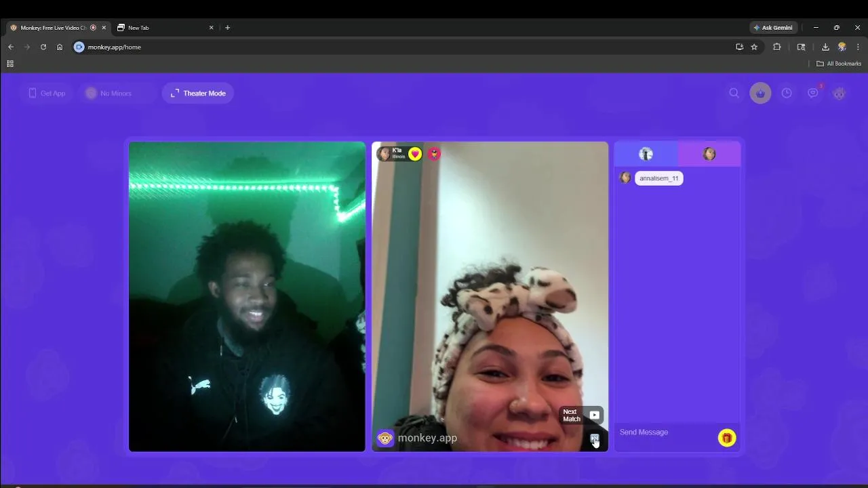Select the second chat tab with K'la's avatar

pyautogui.click(x=709, y=154)
